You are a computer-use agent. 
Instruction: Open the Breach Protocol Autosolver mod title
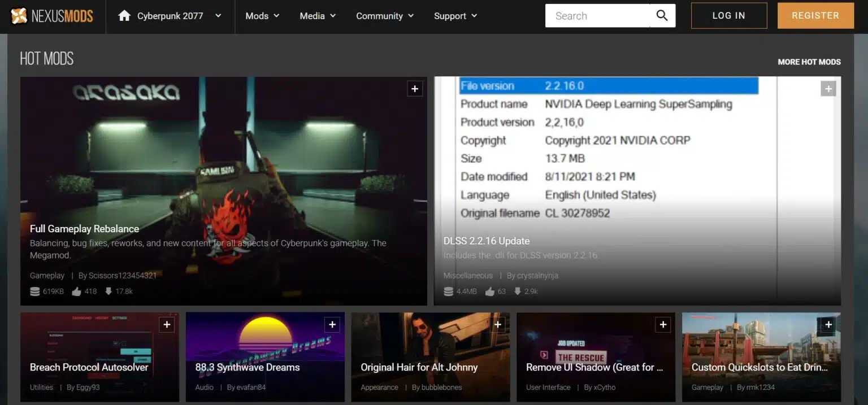point(89,367)
